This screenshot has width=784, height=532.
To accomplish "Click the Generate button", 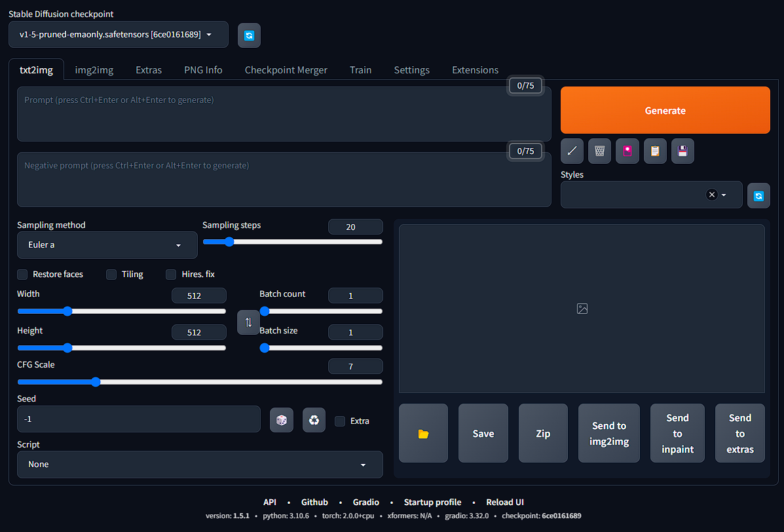I will (665, 111).
